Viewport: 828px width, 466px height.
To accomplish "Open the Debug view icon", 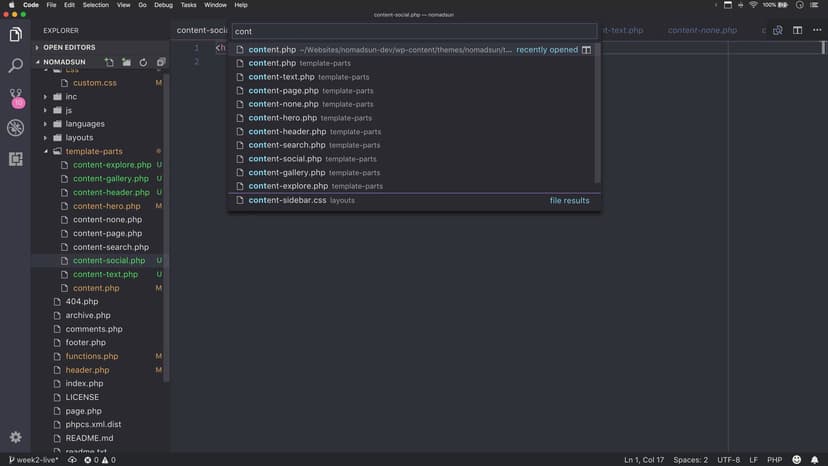I will [15, 128].
